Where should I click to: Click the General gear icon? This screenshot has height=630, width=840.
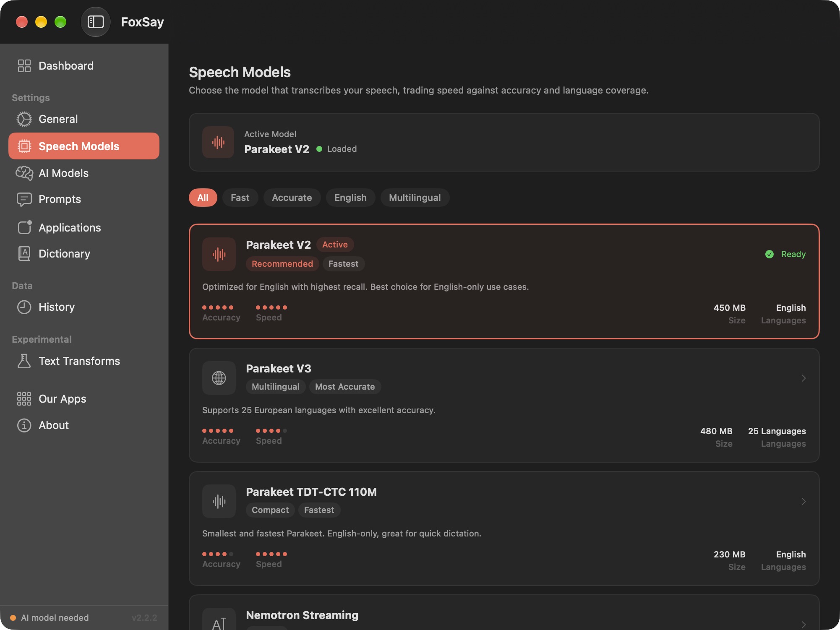point(24,119)
